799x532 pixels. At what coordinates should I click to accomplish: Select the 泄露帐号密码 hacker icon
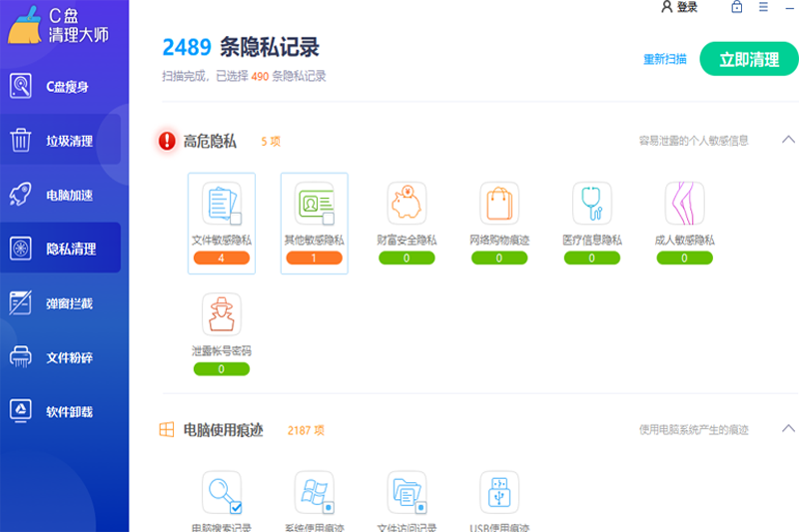[221, 313]
